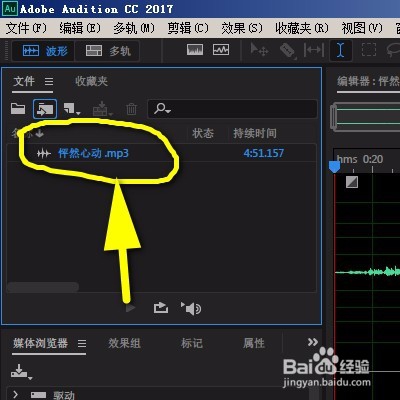Screen dimensions: 400x400
Task: Click the open file folder icon
Action: click(x=18, y=109)
